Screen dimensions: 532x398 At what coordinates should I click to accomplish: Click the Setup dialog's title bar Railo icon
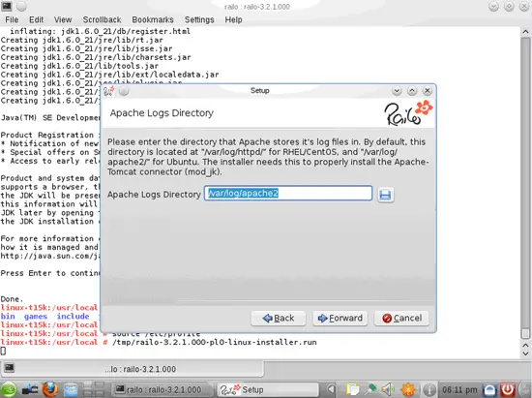(109, 91)
